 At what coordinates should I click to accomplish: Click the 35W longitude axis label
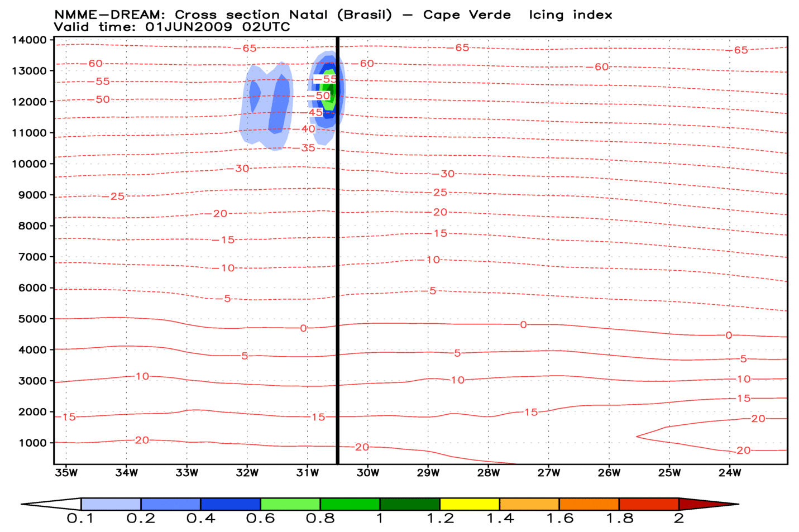(66, 473)
